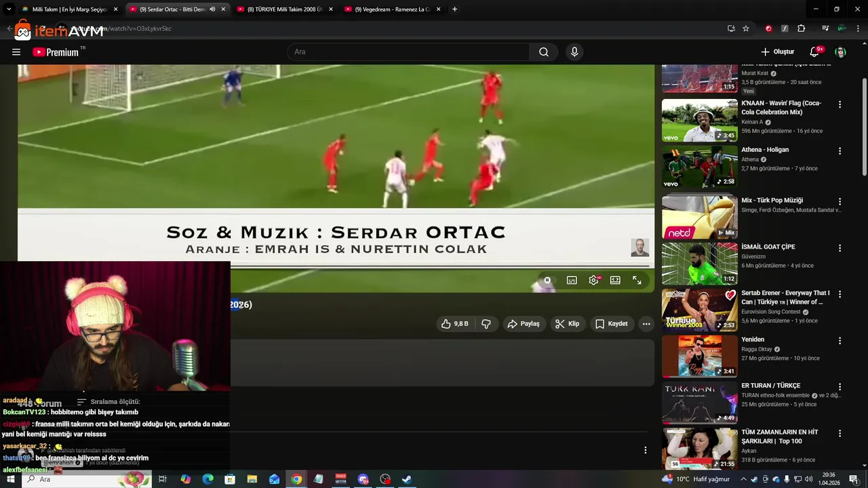This screenshot has width=868, height=488.
Task: Open the Chrome three-dot menu
Action: (x=859, y=28)
